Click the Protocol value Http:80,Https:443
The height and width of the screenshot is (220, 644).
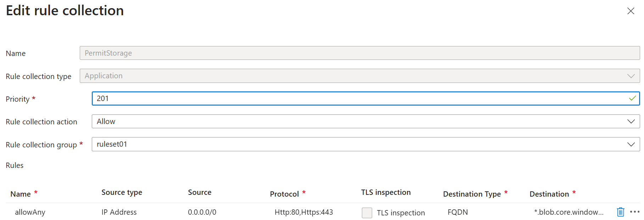tap(304, 212)
